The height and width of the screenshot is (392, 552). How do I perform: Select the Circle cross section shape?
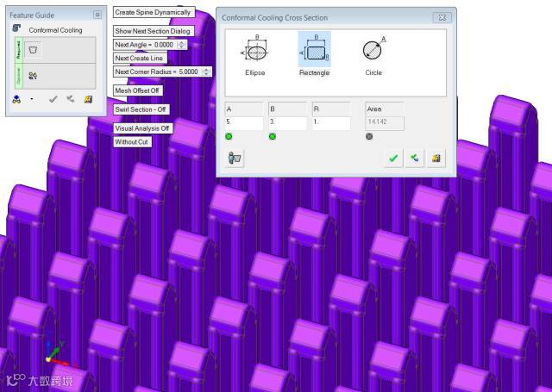tap(373, 54)
